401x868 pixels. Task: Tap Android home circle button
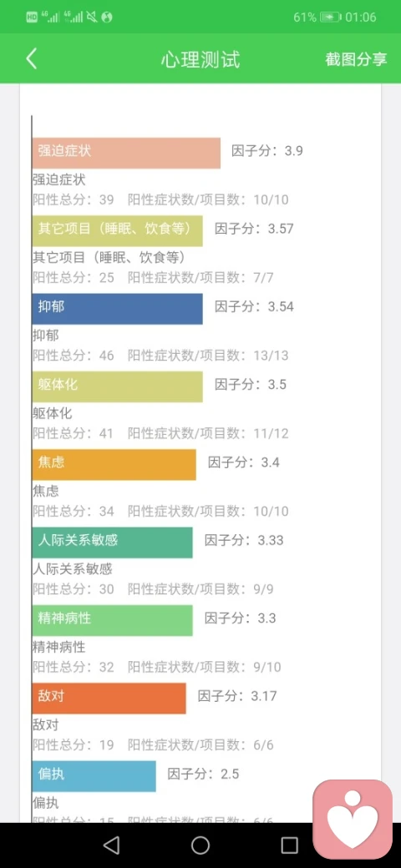(x=200, y=845)
